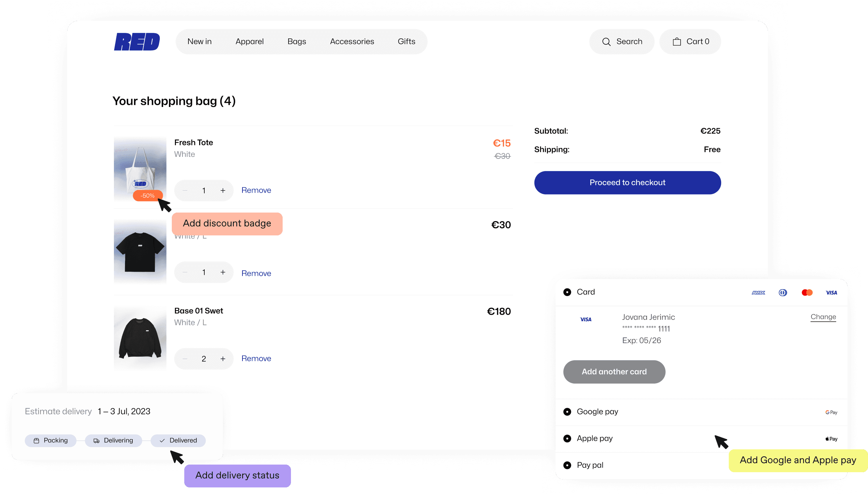Click the AMEX card logo
Viewport: 868px width, 494px height.
(x=758, y=293)
